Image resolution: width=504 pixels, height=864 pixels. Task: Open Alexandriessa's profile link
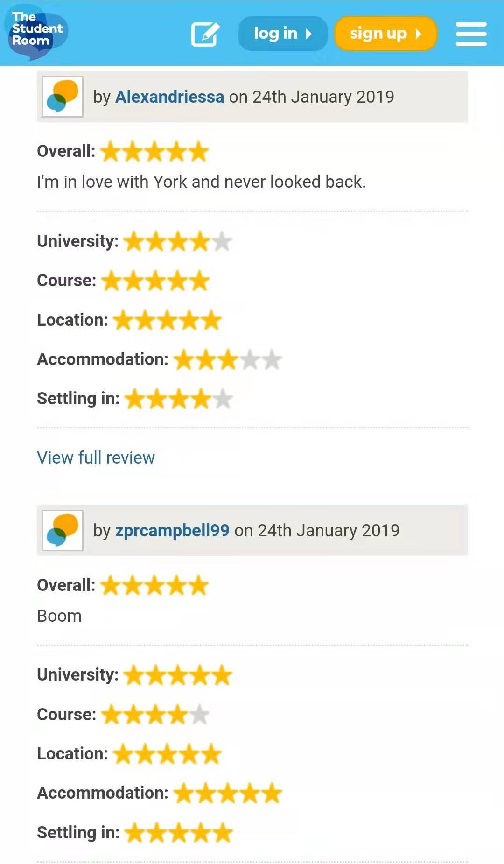(x=169, y=97)
